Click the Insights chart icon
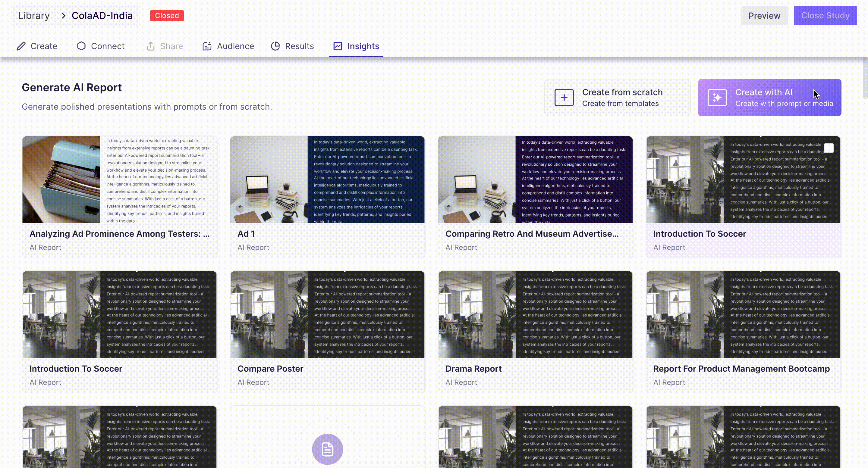The width and height of the screenshot is (868, 468). click(x=338, y=46)
